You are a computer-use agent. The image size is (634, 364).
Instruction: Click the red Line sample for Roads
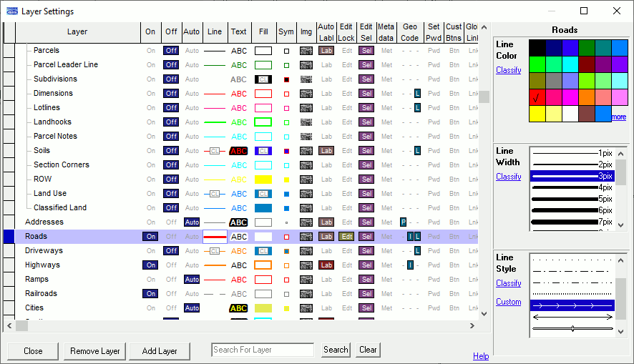(215, 237)
